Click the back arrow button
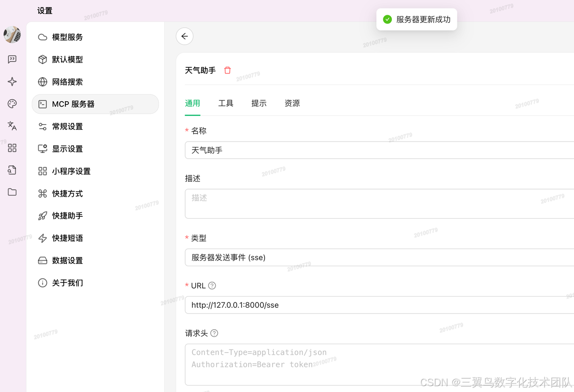 click(185, 36)
